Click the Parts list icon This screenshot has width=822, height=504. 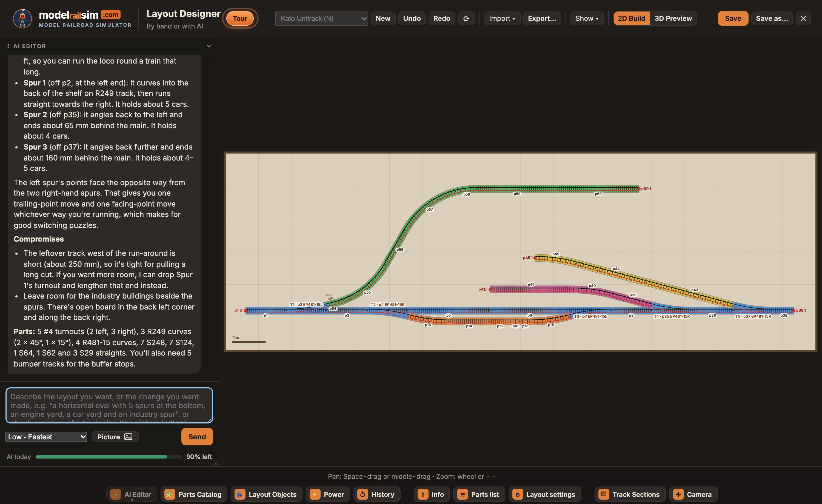463,494
